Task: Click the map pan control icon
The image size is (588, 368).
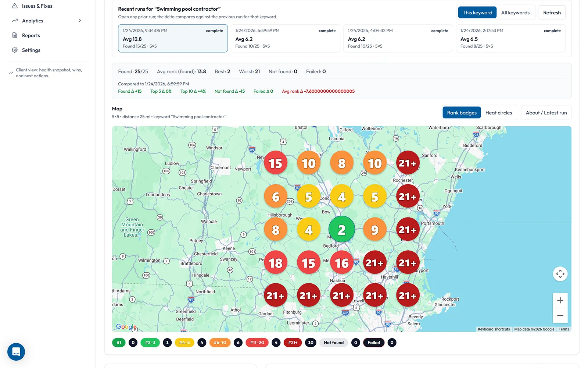Action: (560, 273)
